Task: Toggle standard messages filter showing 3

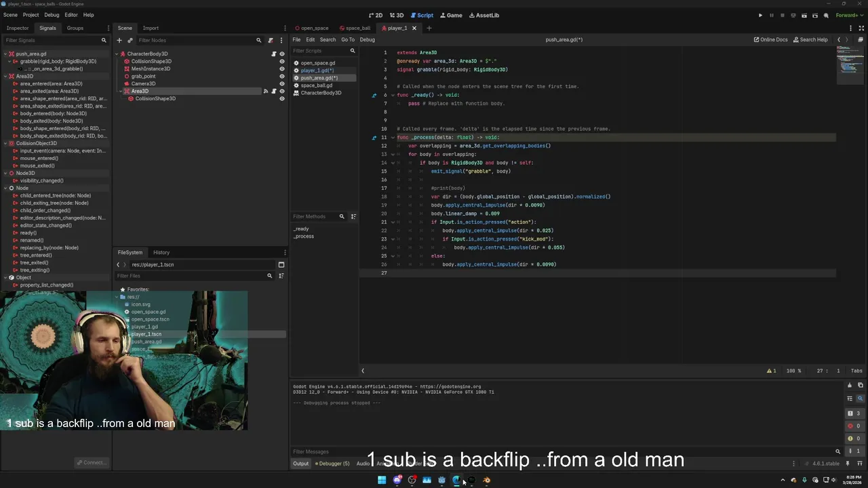Action: pos(854,413)
